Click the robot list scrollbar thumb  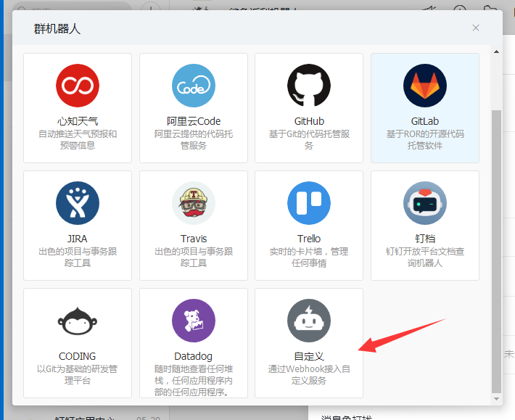(496, 251)
